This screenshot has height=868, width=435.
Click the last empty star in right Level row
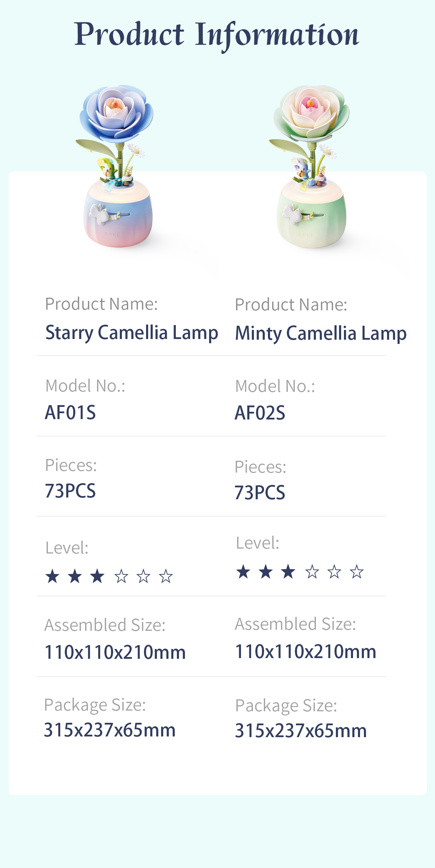click(357, 572)
